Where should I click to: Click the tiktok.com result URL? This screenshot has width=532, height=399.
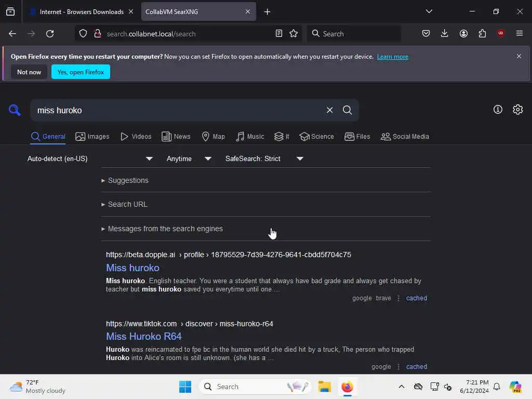189,324
